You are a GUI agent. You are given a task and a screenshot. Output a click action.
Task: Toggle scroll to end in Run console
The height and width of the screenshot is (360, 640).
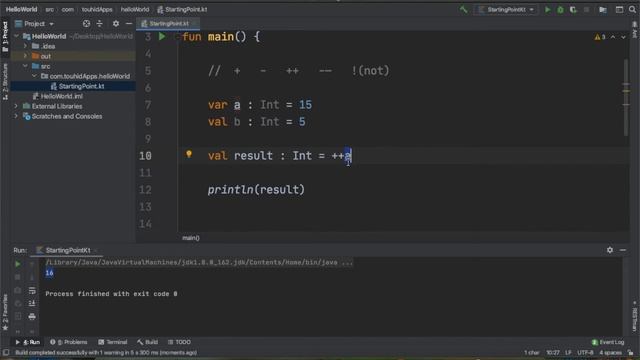click(x=32, y=303)
